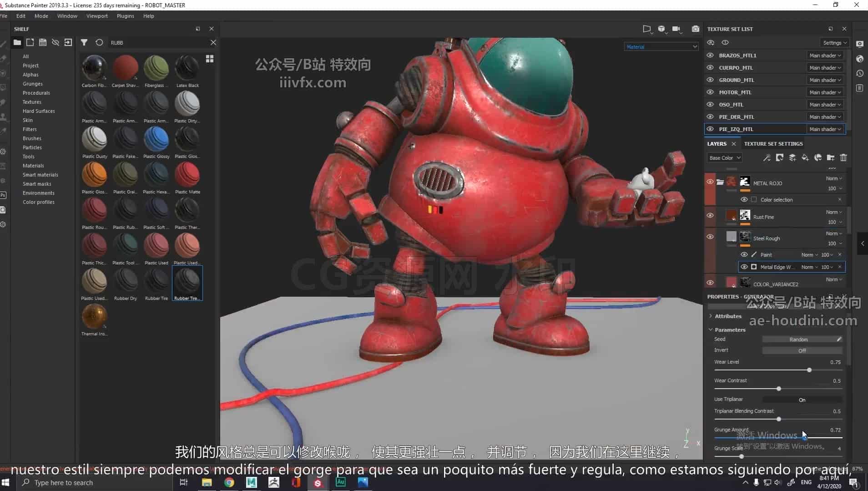Switch to the Texture Set Settings tab
Image resolution: width=868 pixels, height=491 pixels.
(x=773, y=143)
